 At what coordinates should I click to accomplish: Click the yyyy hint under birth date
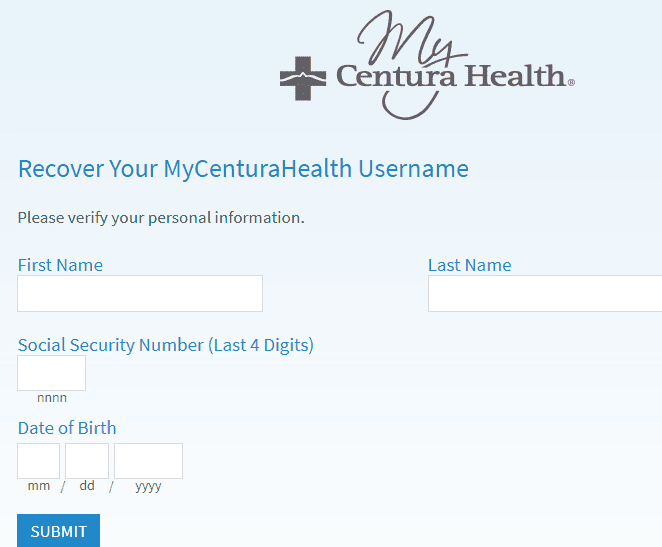tap(148, 487)
